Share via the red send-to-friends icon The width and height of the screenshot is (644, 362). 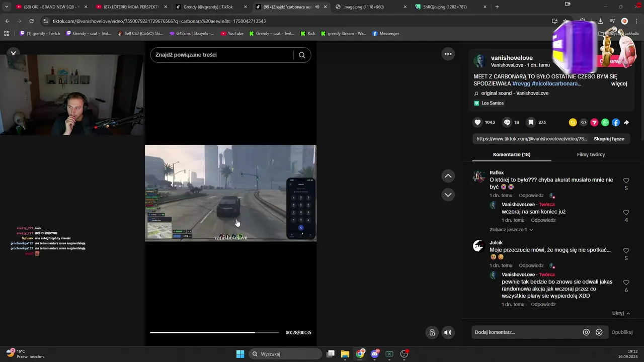[594, 122]
